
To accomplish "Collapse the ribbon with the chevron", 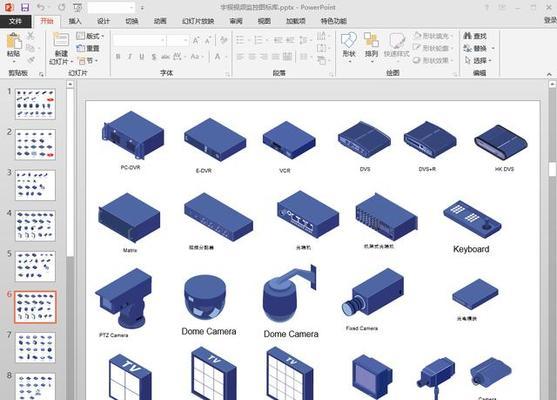I will pos(549,74).
